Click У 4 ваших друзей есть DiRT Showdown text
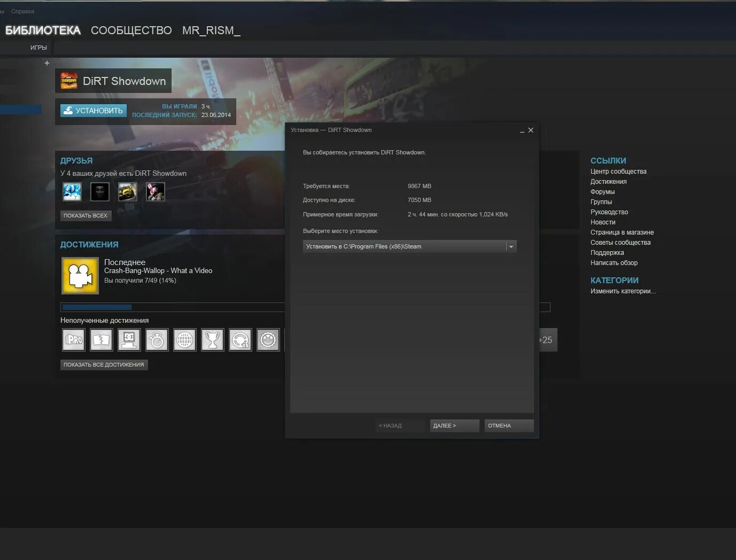 (x=123, y=174)
